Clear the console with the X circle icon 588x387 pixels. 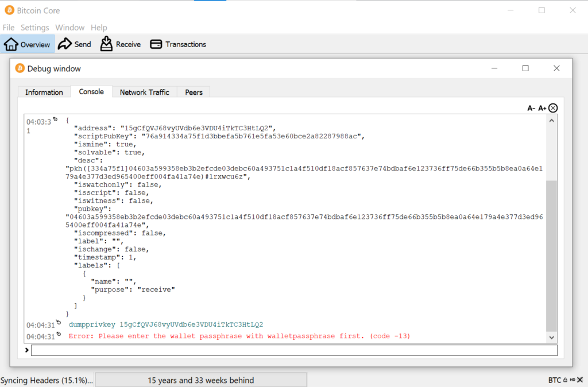[553, 108]
